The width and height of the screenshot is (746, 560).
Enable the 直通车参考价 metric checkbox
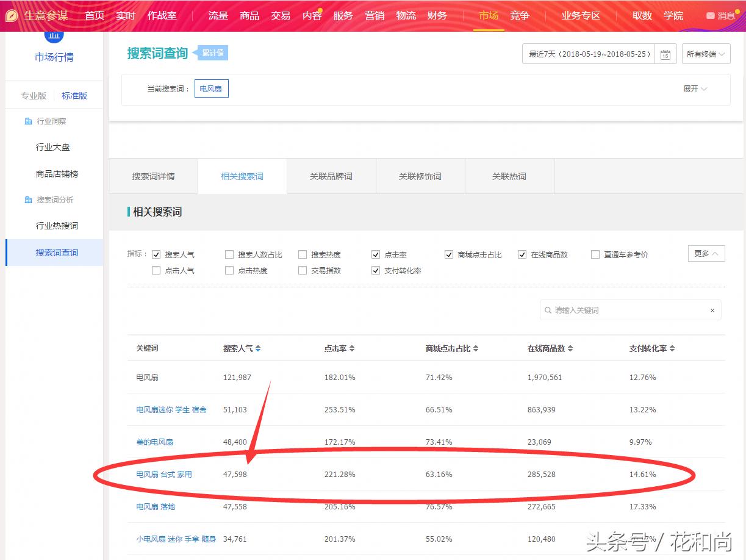(x=595, y=254)
